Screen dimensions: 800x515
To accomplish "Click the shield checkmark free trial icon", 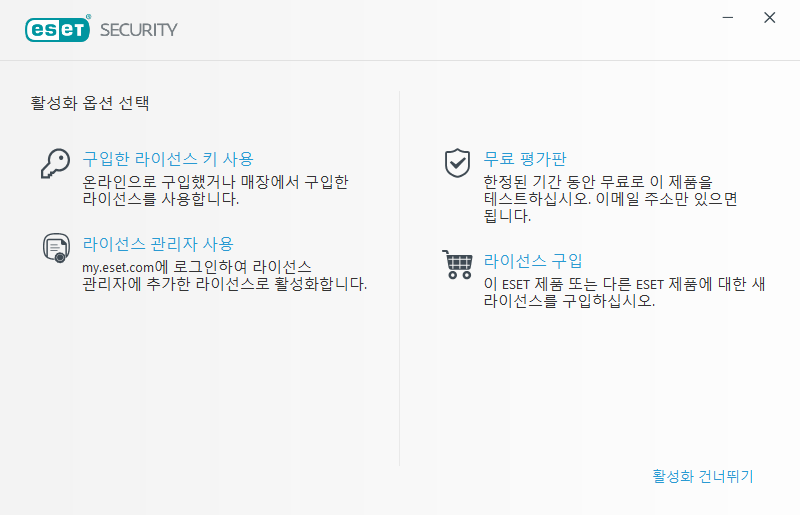I will pos(457,163).
